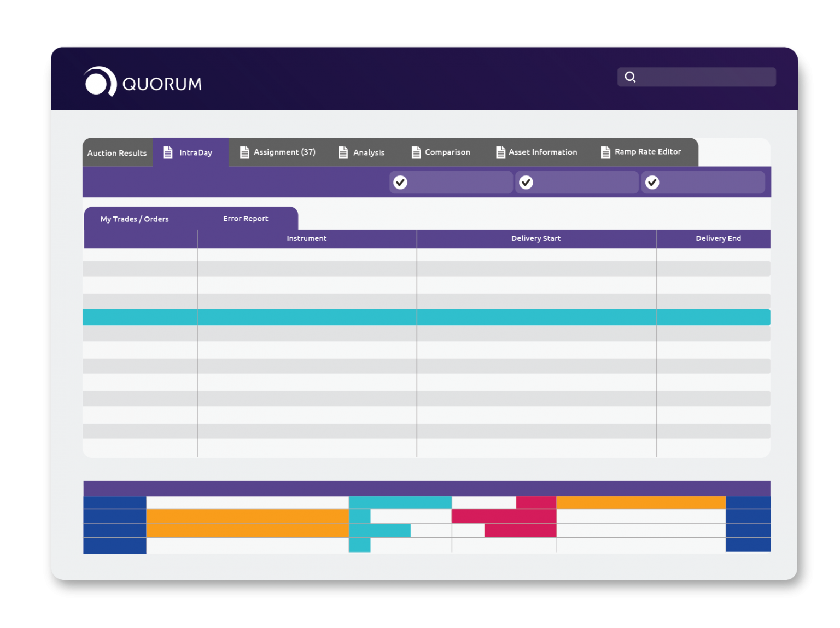The image size is (840, 628).
Task: Disable the middle checkmark toggle
Action: click(x=527, y=182)
